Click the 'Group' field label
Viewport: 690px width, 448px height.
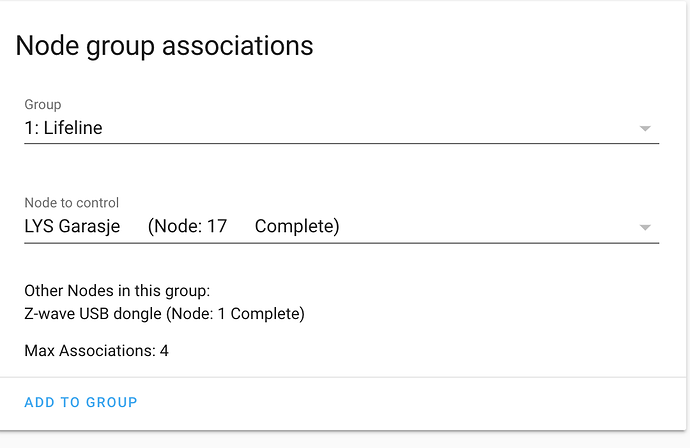point(43,104)
